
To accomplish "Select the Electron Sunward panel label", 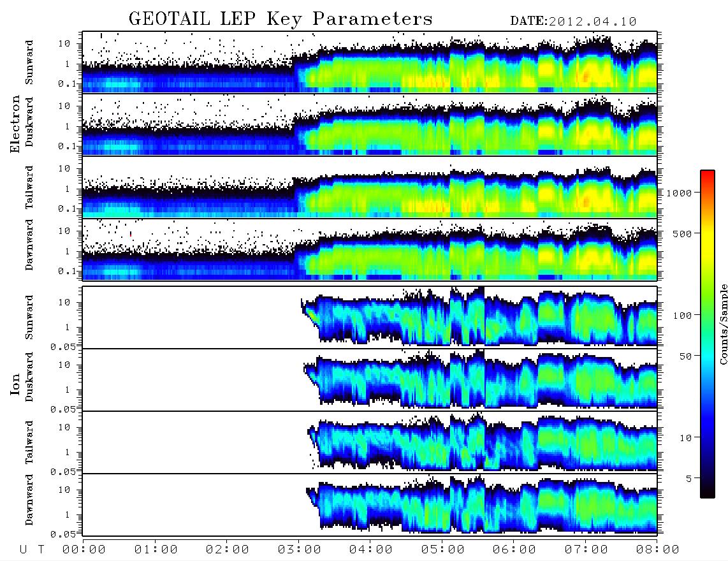I will (29, 62).
